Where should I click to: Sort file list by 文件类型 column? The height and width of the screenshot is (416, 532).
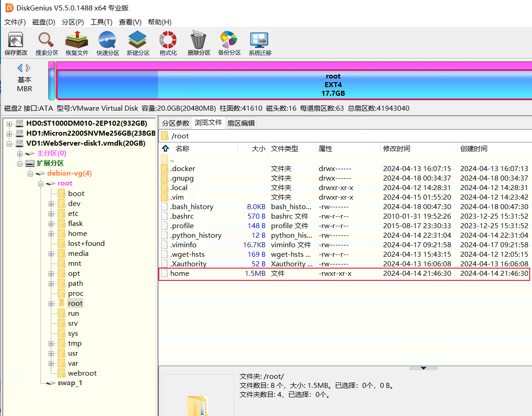285,148
